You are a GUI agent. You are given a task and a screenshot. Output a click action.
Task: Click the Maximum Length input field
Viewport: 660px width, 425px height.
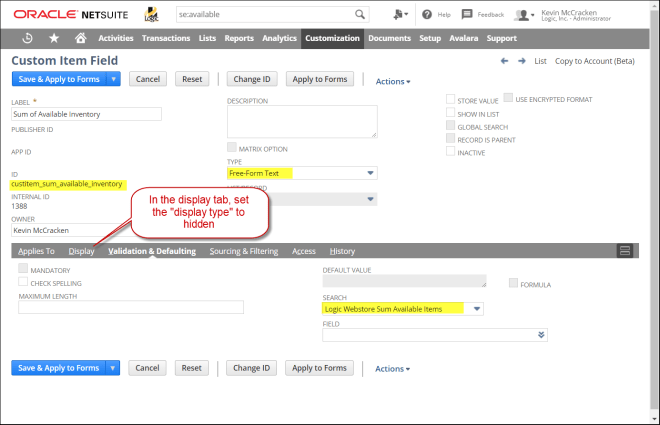131,308
